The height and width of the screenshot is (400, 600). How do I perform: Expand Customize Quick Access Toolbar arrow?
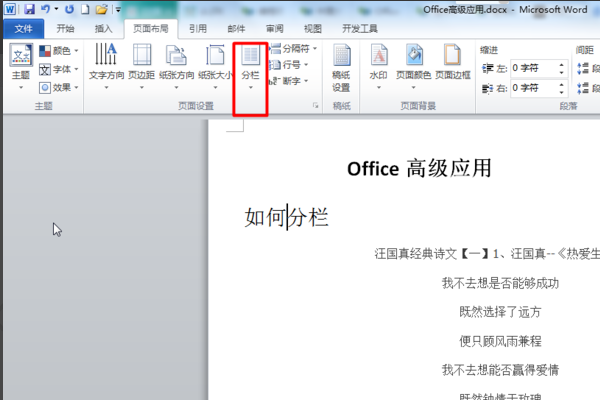[118, 10]
